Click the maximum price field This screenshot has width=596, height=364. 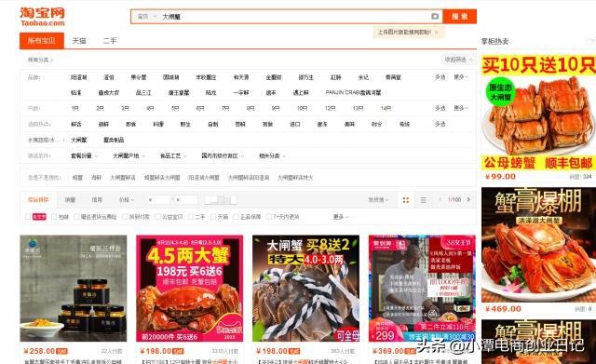click(x=186, y=200)
